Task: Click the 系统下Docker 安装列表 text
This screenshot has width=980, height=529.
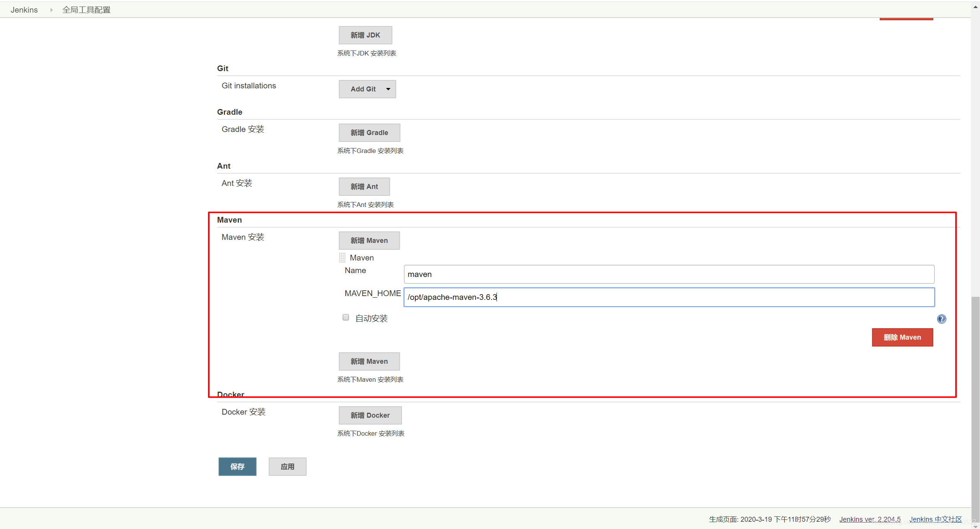Action: pos(371,433)
